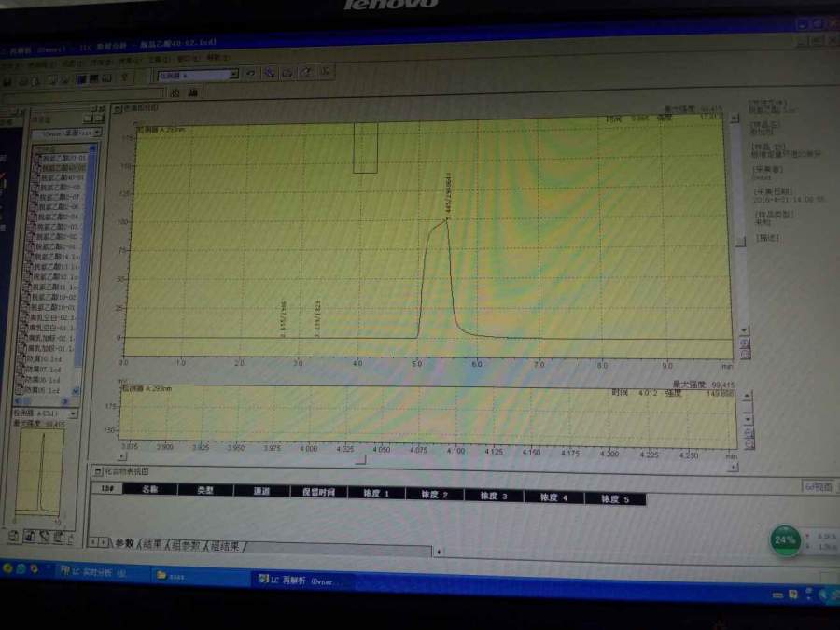Screen dimensions: 840x630
Task: Click the pencil edit icon in toolbar
Action: [306, 72]
